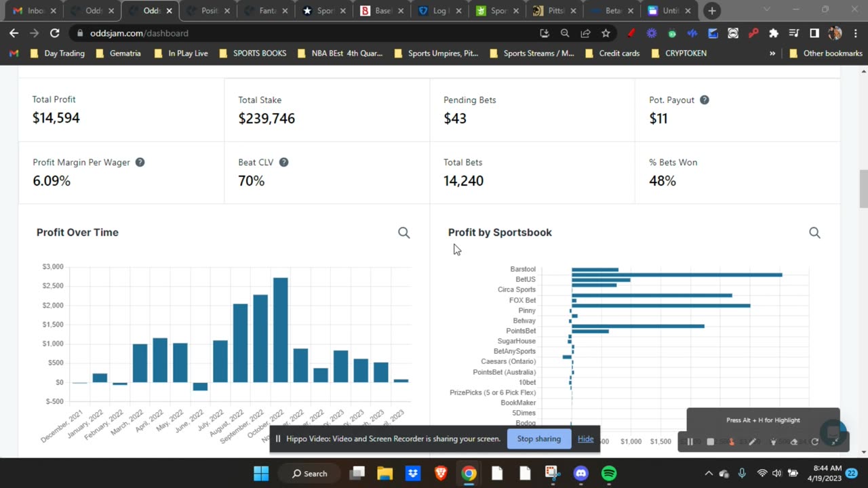Click the page's vertical scrollbar thumb
The height and width of the screenshot is (488, 868).
tap(863, 190)
